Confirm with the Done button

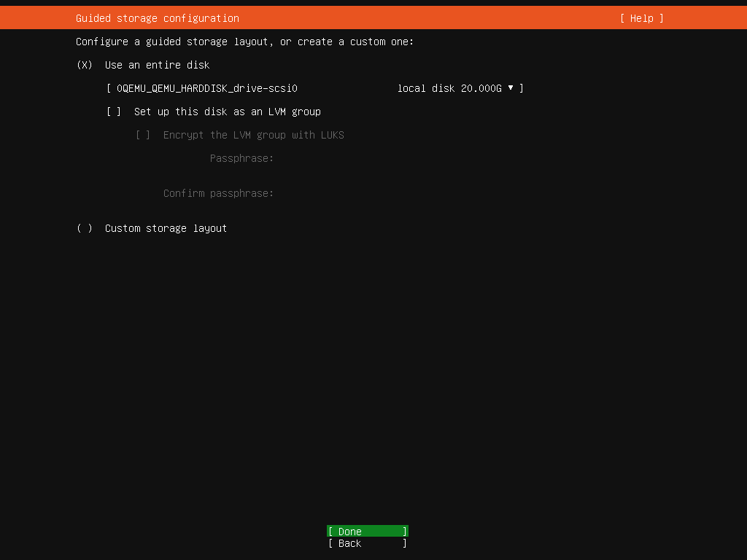click(x=368, y=531)
